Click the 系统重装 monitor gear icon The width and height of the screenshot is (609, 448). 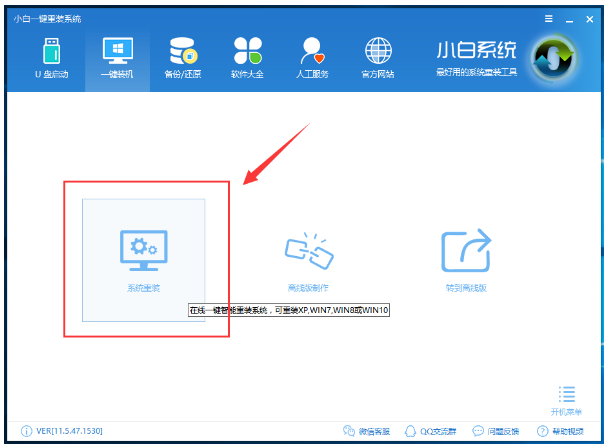(144, 251)
